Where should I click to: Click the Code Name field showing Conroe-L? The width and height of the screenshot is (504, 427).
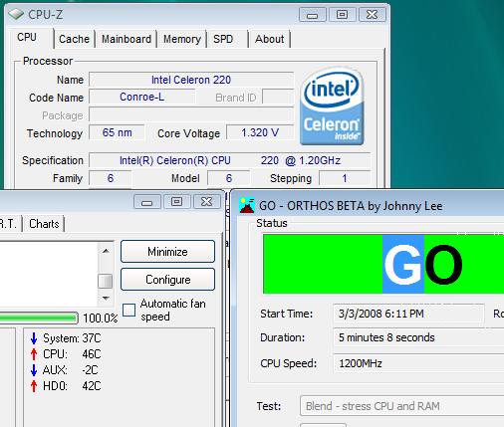coord(141,97)
